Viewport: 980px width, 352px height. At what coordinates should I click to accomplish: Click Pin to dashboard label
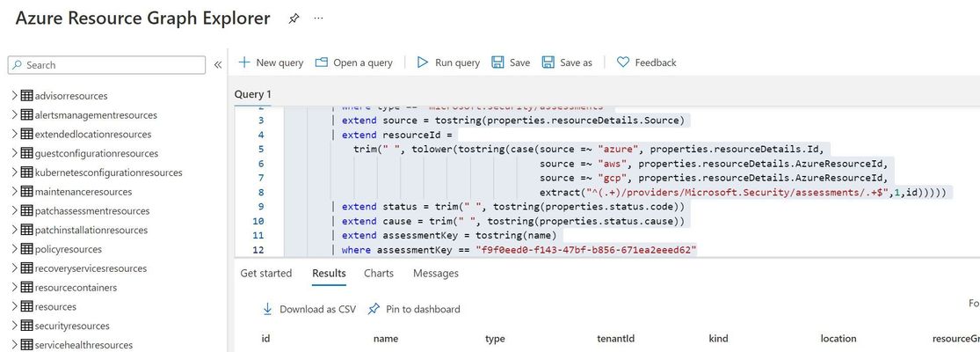point(423,309)
